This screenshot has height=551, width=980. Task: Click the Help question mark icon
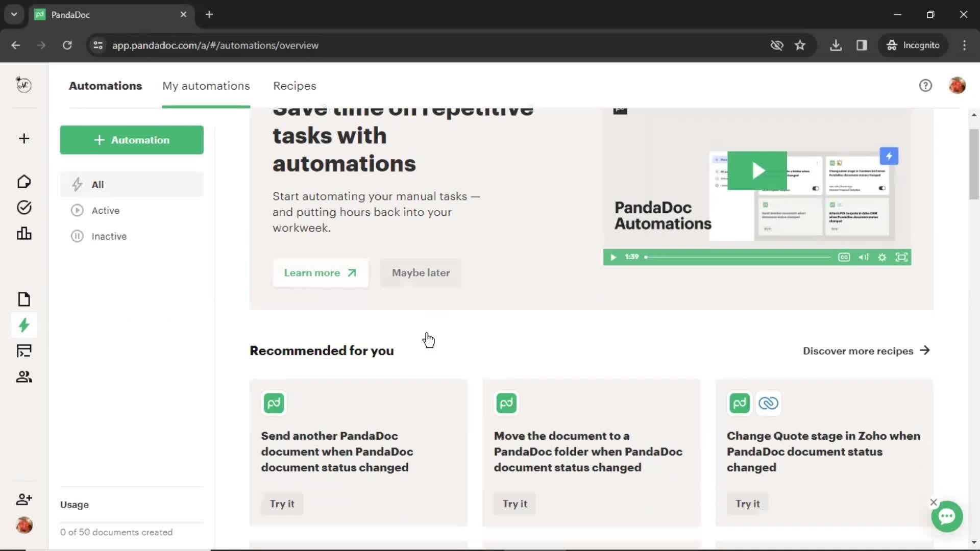tap(925, 85)
